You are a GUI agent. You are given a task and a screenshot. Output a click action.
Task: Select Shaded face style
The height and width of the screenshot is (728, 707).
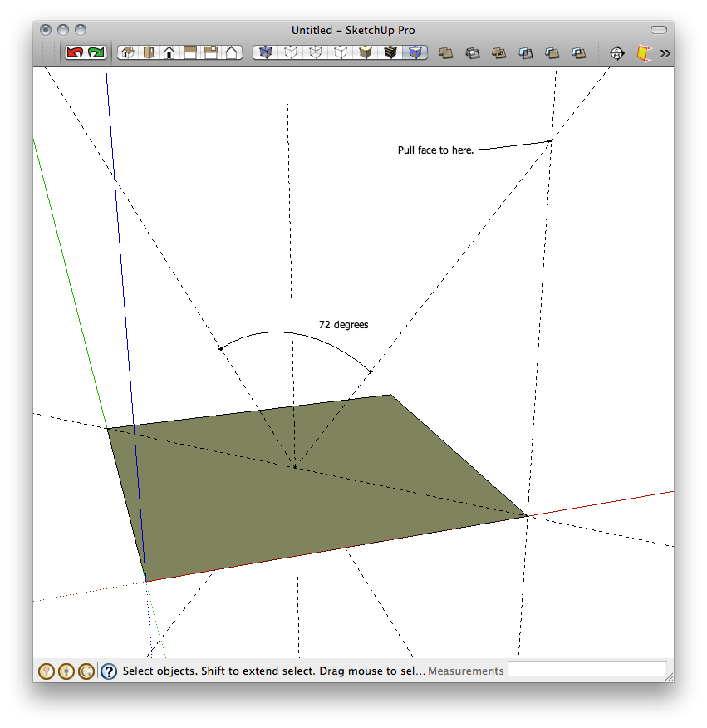pyautogui.click(x=366, y=52)
